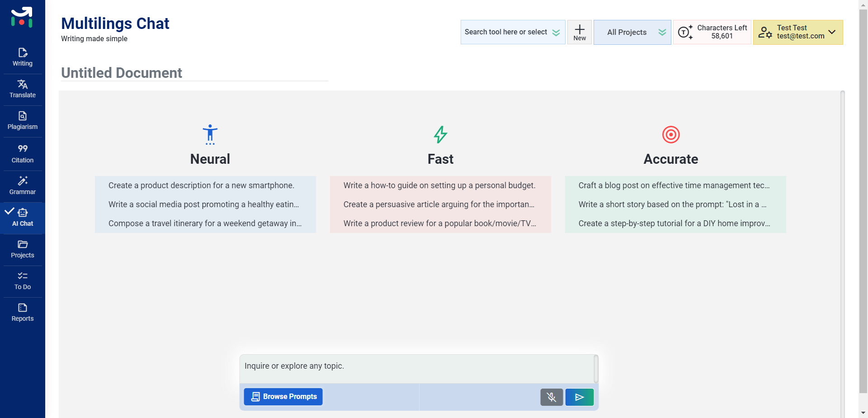Open the Reports section
This screenshot has height=418, width=868.
point(22,313)
